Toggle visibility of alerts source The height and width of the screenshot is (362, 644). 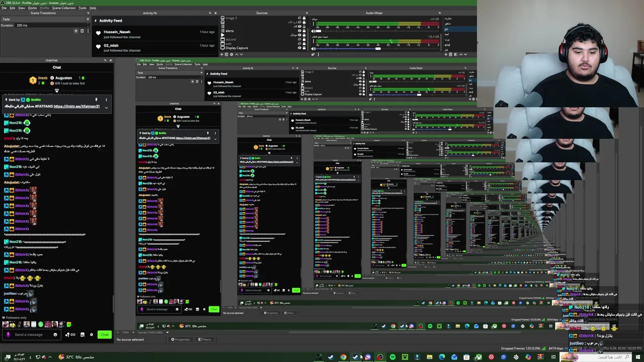click(x=299, y=31)
